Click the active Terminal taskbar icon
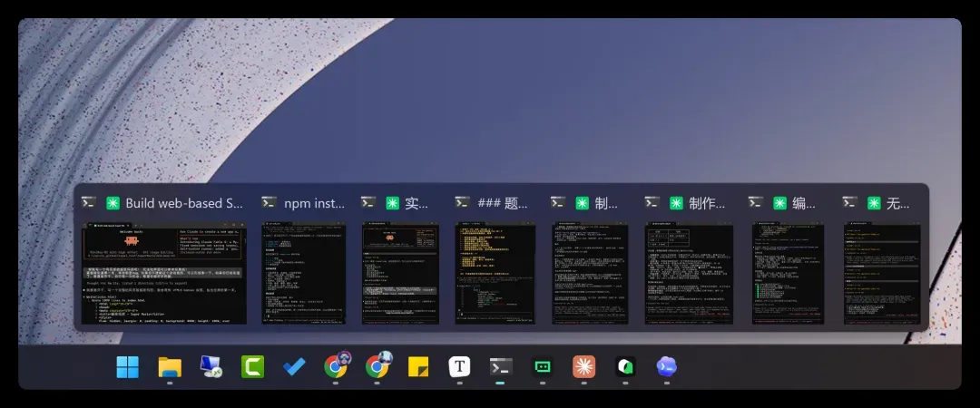The image size is (980, 408). (501, 367)
